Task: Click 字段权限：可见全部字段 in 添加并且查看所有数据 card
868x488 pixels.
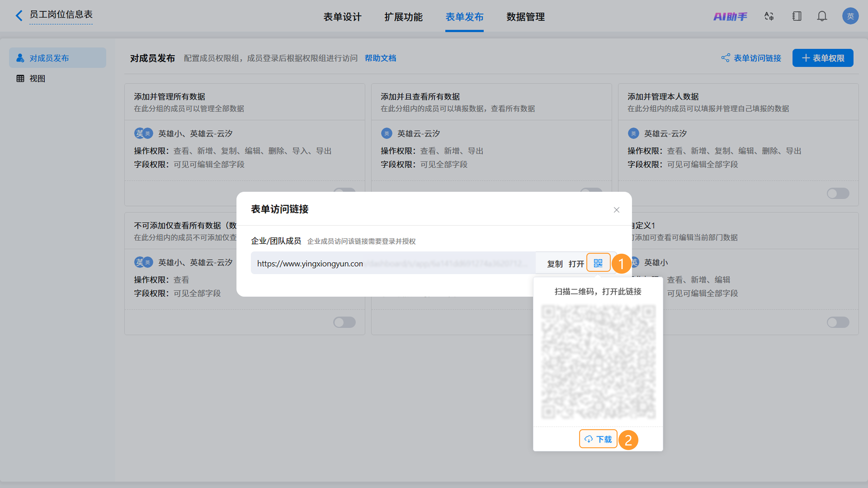Action: (x=424, y=164)
